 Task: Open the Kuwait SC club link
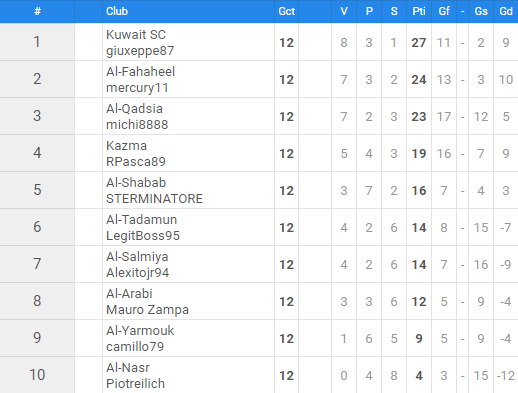(x=136, y=35)
